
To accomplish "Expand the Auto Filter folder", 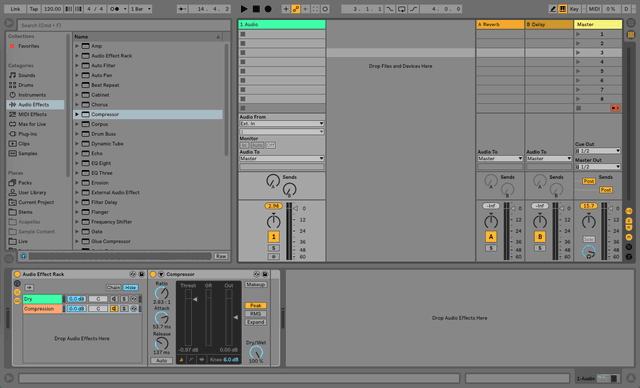I will point(77,65).
